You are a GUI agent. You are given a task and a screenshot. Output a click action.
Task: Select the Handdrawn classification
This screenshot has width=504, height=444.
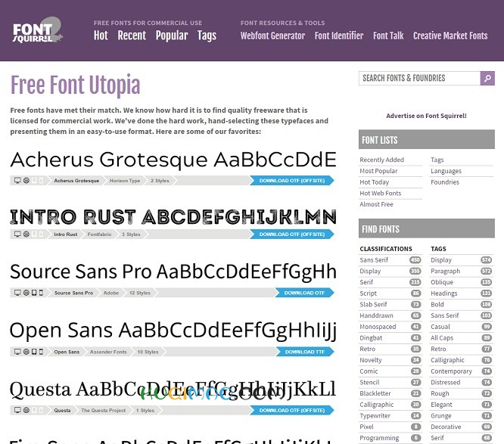[x=376, y=315]
